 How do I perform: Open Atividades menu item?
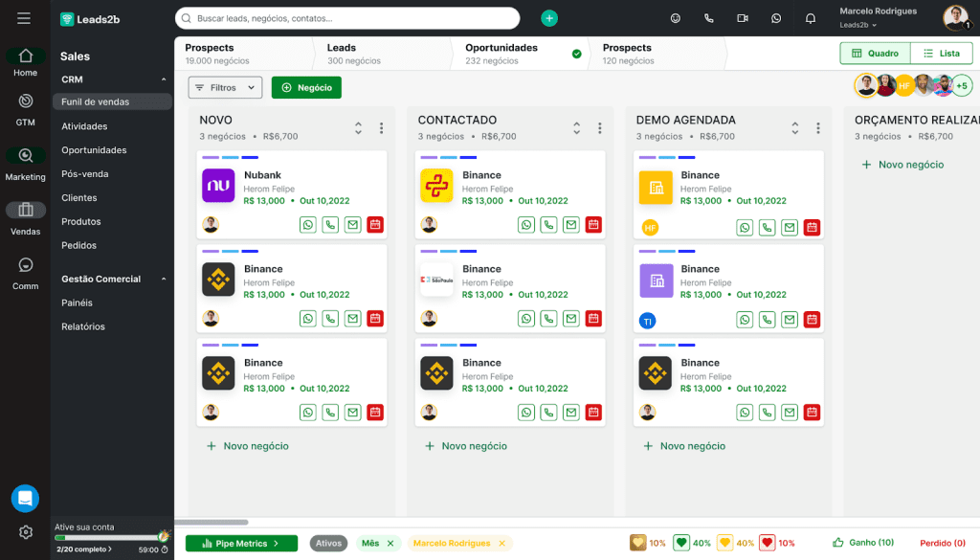pos(84,126)
